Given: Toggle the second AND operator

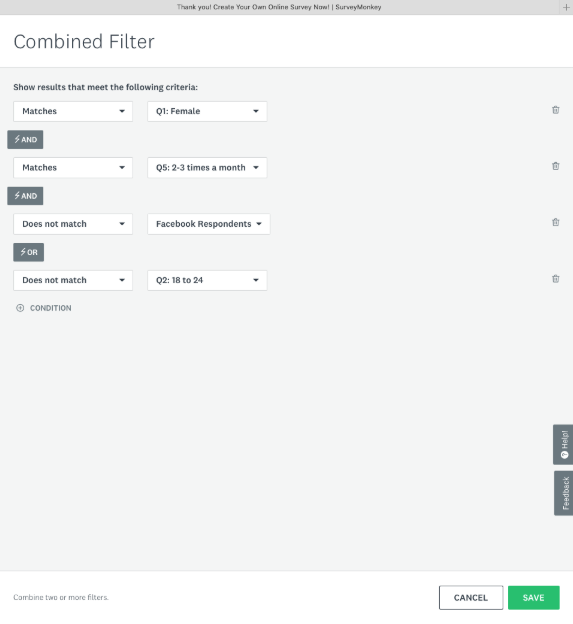Looking at the screenshot, I should 25,196.
